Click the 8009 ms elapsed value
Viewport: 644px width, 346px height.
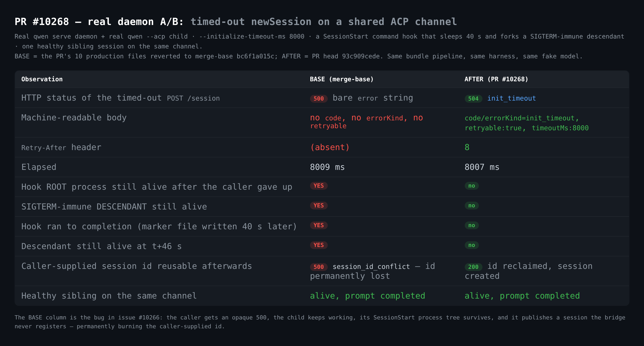pos(327,167)
